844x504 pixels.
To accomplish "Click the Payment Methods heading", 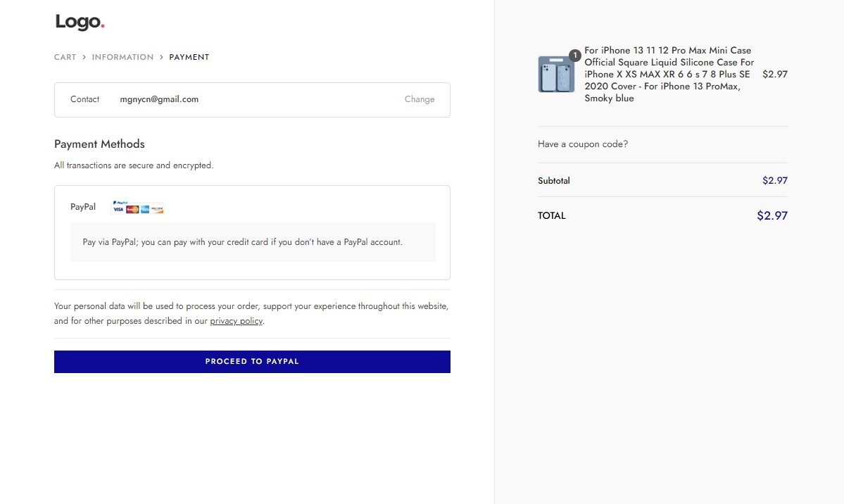I will click(99, 144).
